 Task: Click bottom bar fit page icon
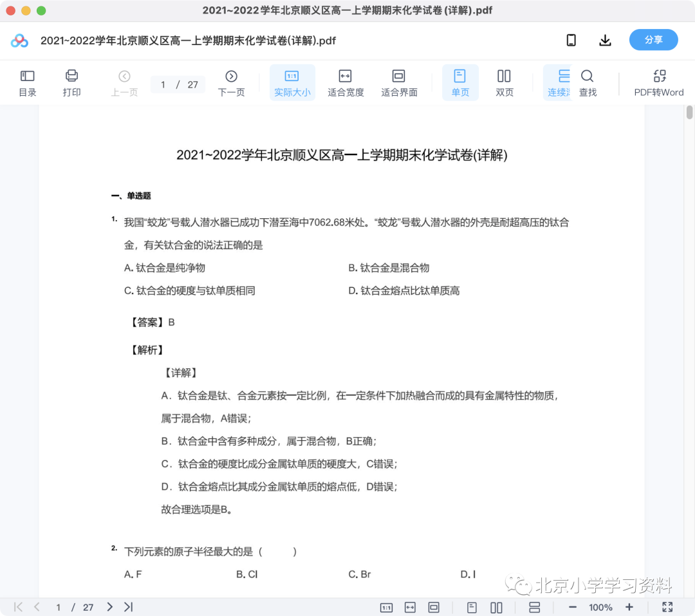(x=434, y=608)
